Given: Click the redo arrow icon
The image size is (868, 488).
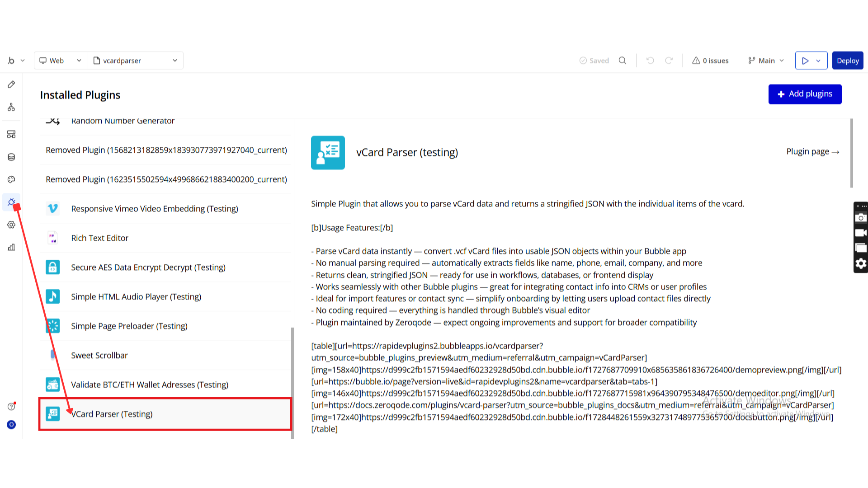Looking at the screenshot, I should (669, 61).
